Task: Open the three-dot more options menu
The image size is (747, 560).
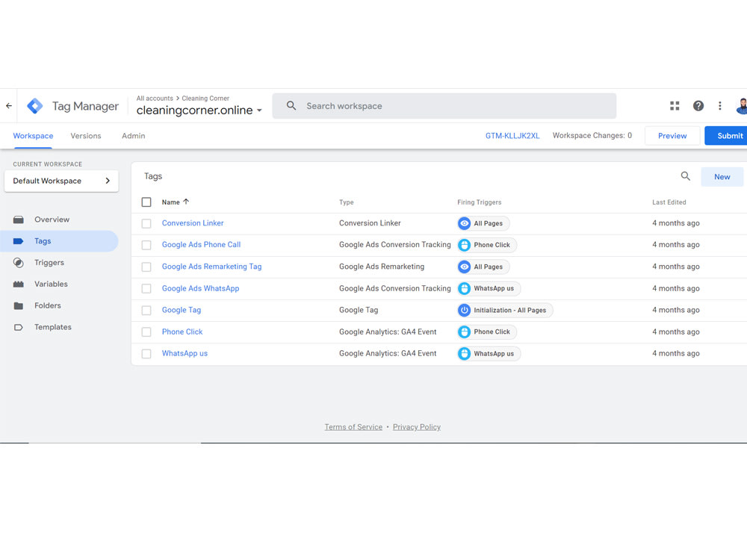Action: point(720,106)
